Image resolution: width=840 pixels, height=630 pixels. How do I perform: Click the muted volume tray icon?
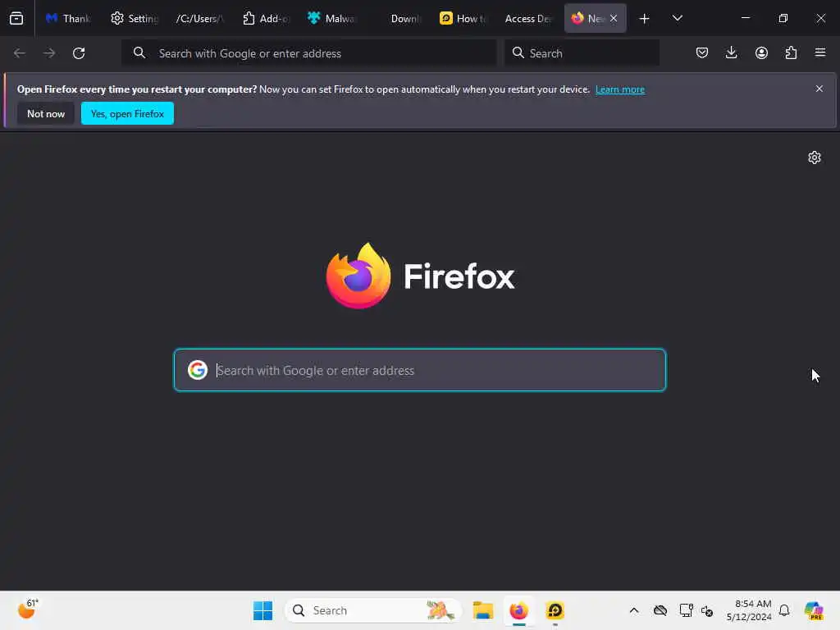(x=707, y=610)
